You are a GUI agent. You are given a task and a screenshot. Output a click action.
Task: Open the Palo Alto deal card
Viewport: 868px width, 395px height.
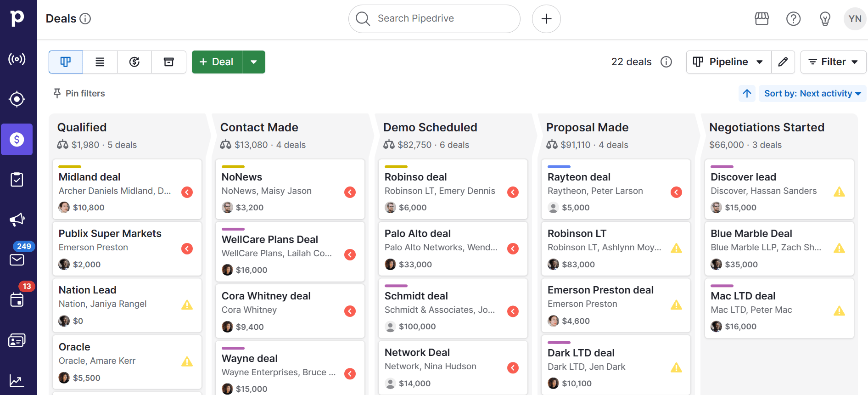(x=453, y=248)
